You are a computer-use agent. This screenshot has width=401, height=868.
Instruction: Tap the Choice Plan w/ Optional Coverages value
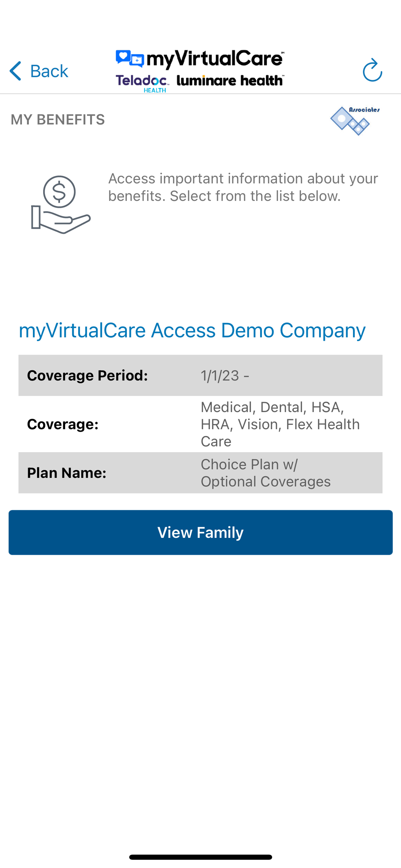(265, 473)
